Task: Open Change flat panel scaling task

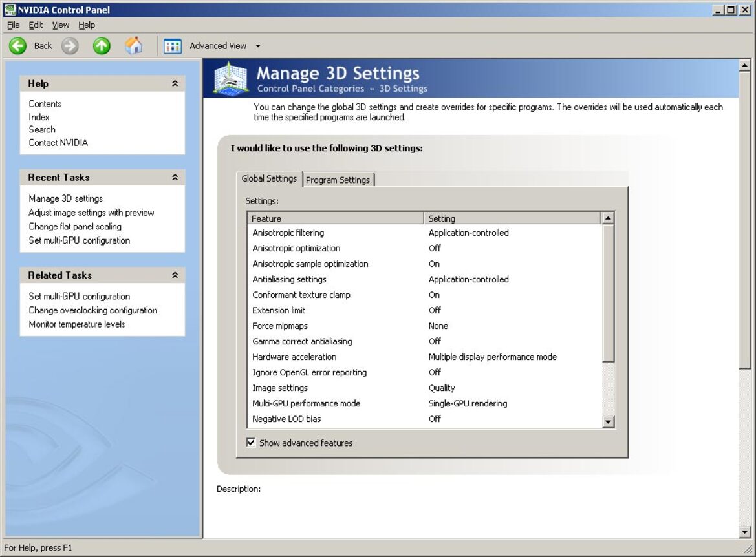Action: point(75,226)
